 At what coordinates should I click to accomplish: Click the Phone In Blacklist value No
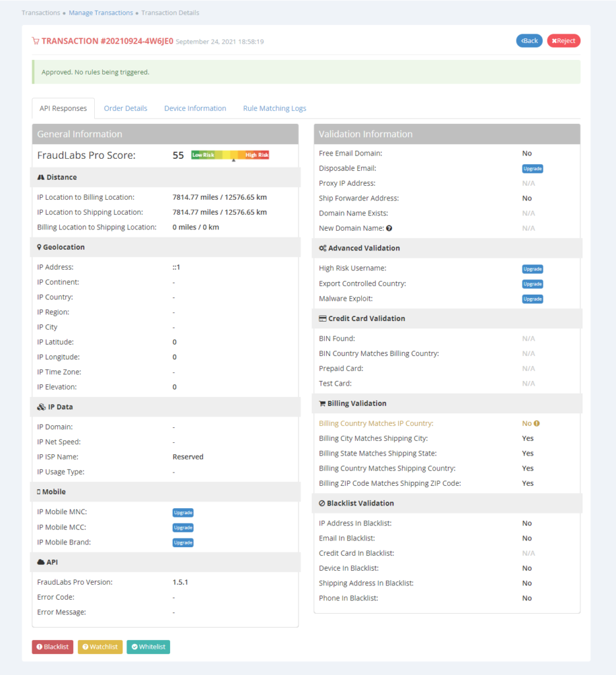pos(527,599)
